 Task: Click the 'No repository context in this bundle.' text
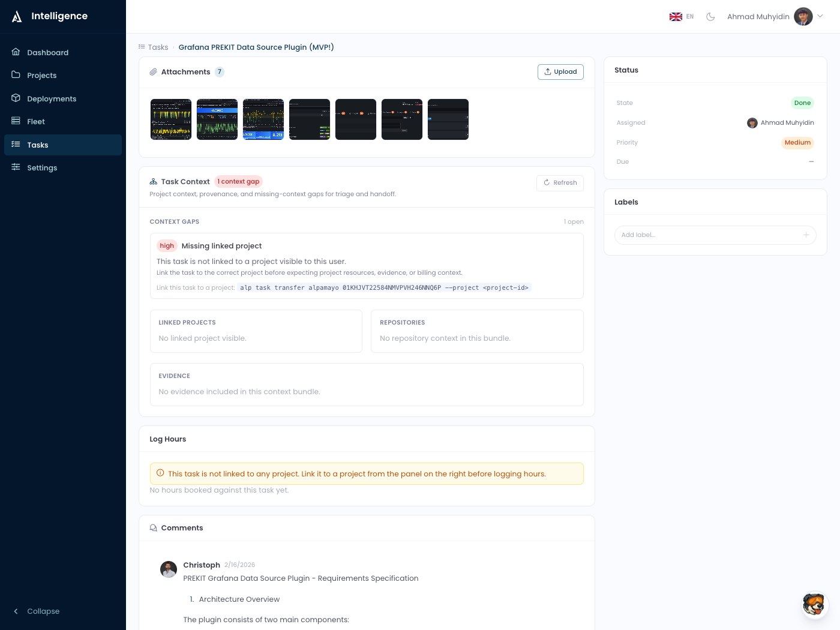tap(445, 338)
